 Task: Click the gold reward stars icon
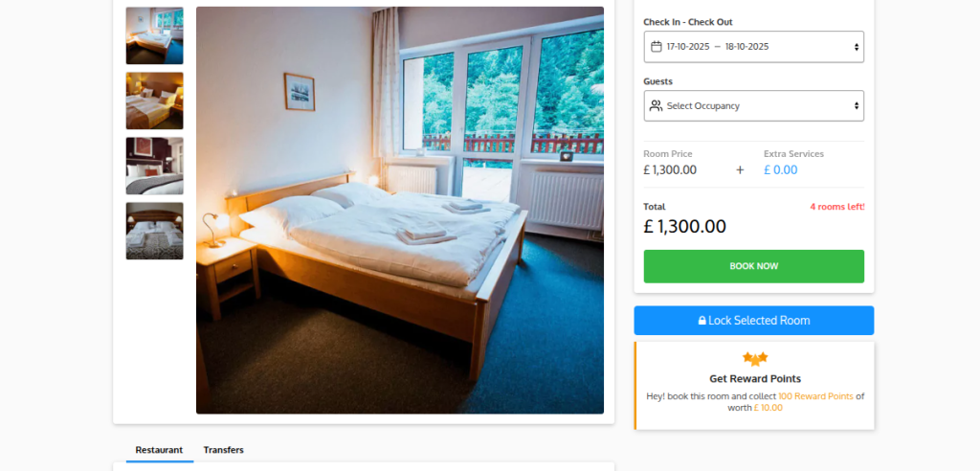(754, 359)
